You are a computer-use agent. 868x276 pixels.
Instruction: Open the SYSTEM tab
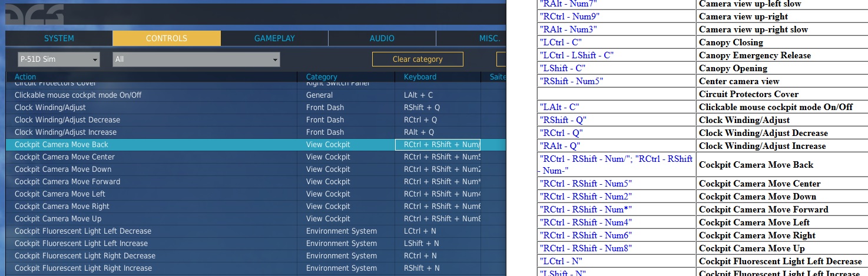59,38
